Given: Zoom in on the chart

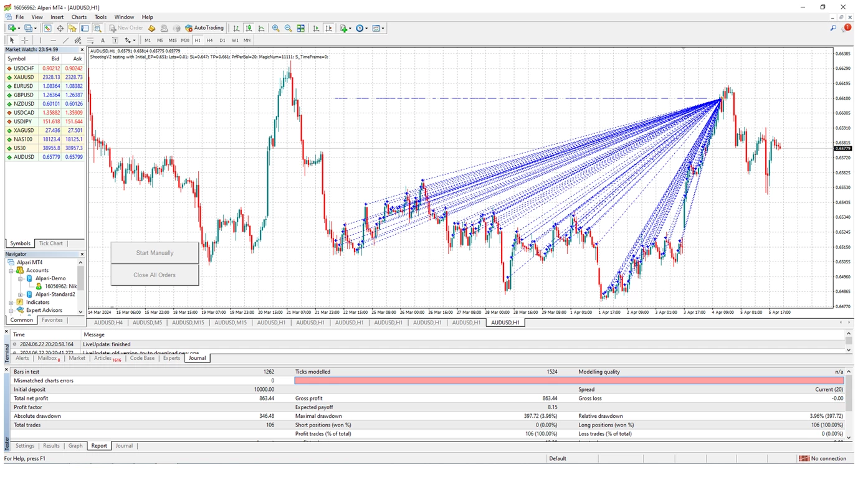Looking at the screenshot, I should pyautogui.click(x=276, y=28).
